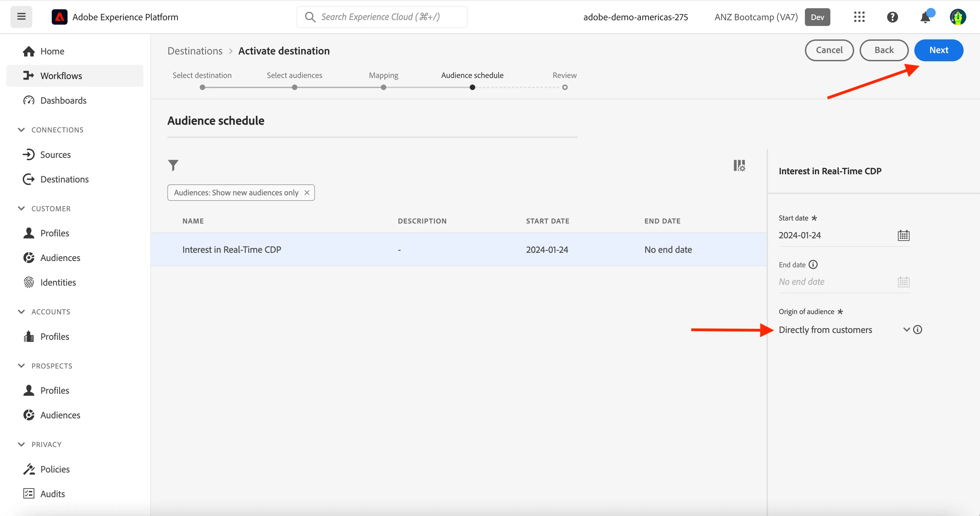Open Destinations in sidebar
Viewport: 980px width, 516px height.
(75, 179)
